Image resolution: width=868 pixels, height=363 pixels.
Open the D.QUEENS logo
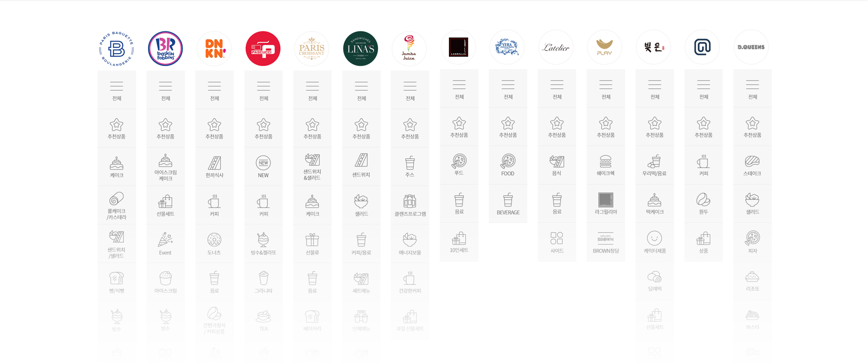[x=751, y=47]
